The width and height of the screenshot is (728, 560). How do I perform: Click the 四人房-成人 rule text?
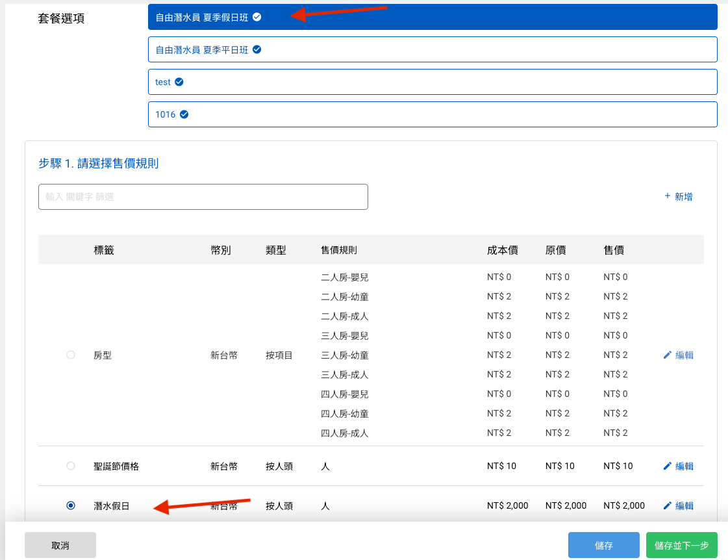pos(344,433)
